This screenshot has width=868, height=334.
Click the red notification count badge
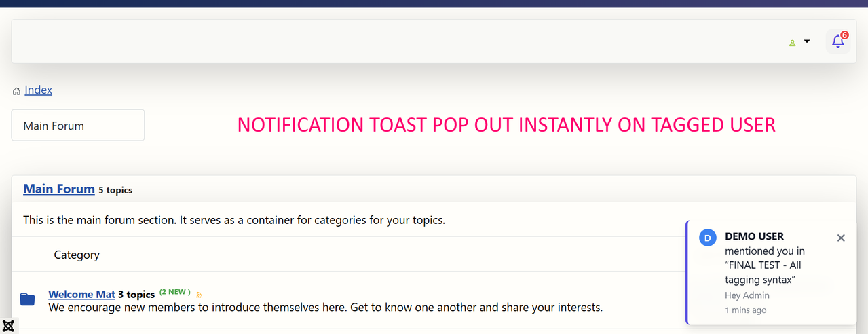pos(844,35)
